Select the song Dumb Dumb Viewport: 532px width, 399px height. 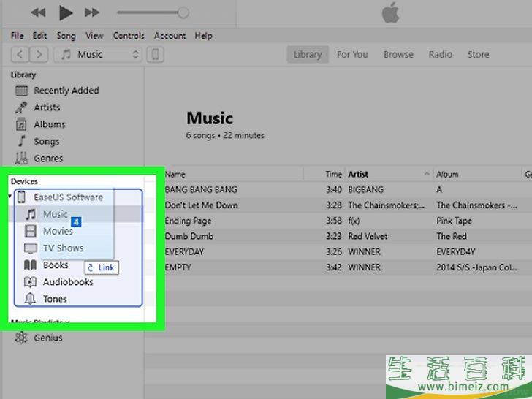189,236
